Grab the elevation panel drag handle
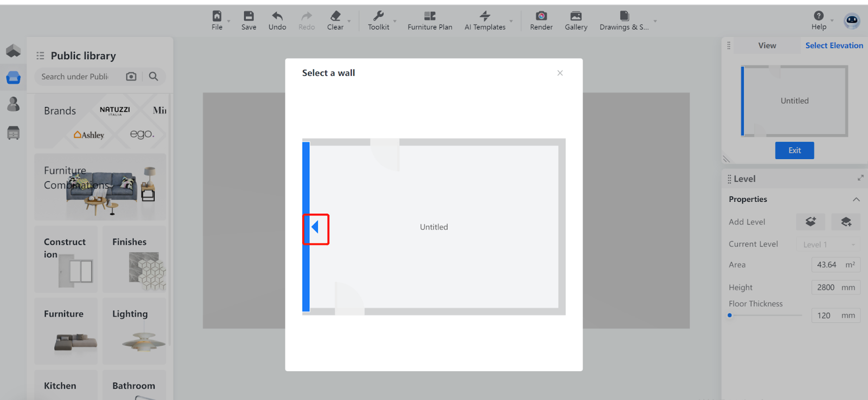This screenshot has height=400, width=868. pyautogui.click(x=729, y=46)
